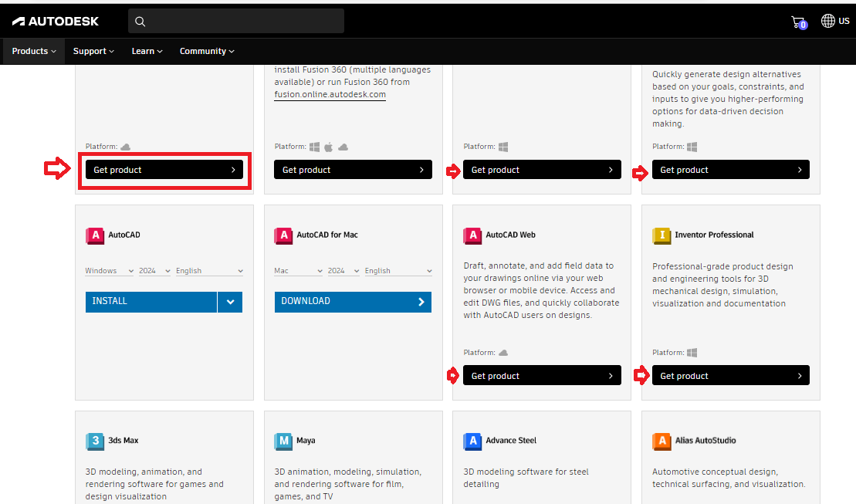Open AutoCAD English language dropdown
The width and height of the screenshot is (856, 504).
(209, 271)
